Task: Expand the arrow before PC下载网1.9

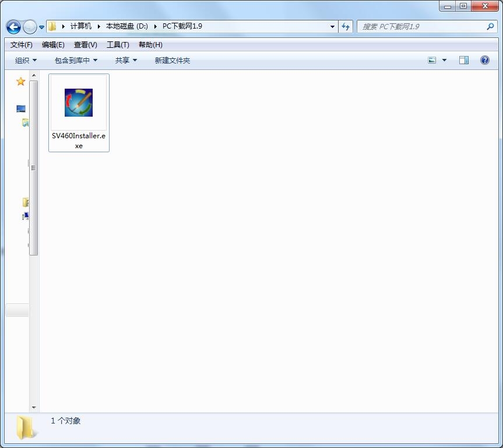Action: click(x=155, y=26)
